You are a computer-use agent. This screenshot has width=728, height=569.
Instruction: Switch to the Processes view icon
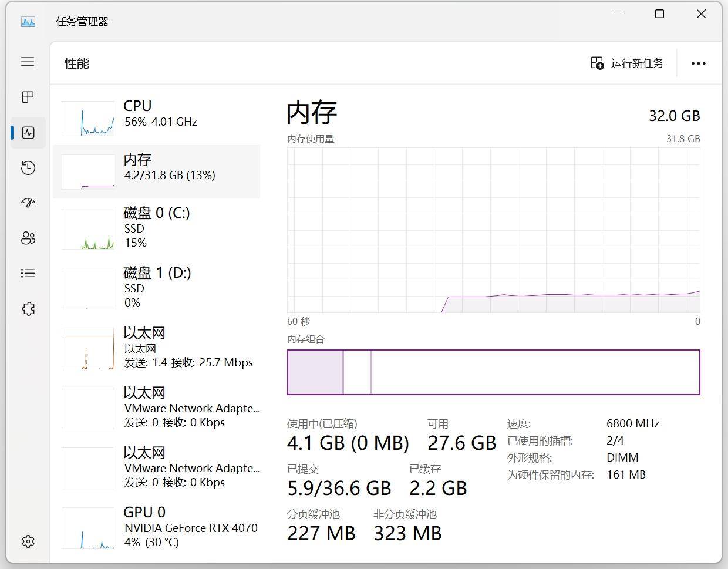click(28, 97)
